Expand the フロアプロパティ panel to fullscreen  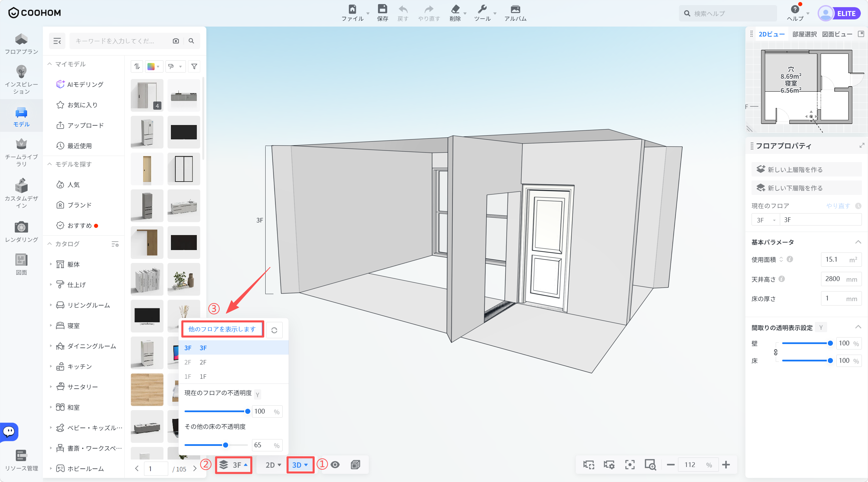pos(862,145)
